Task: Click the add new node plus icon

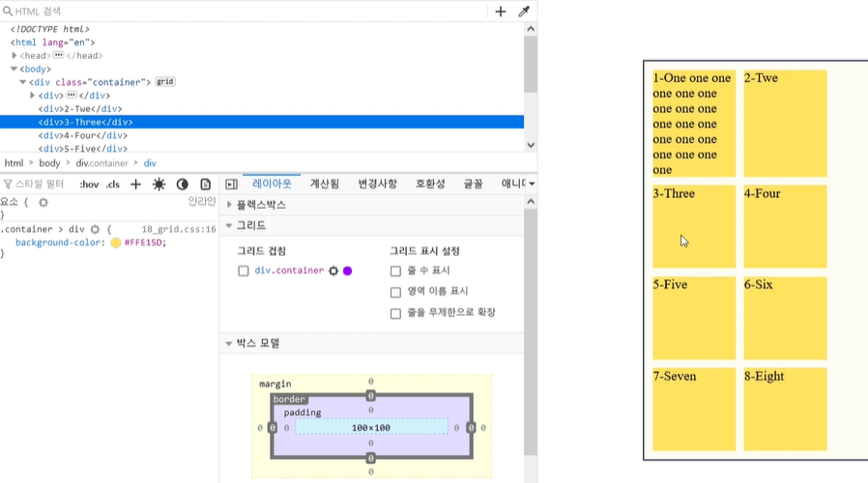Action: click(x=501, y=11)
